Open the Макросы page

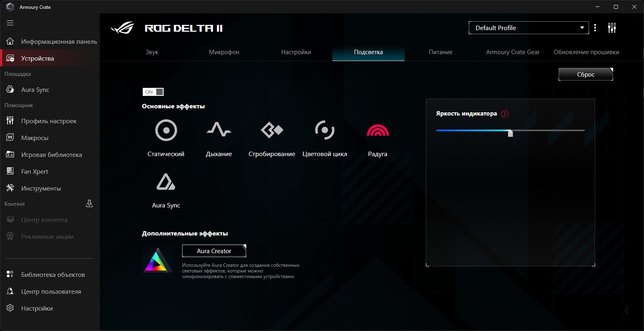coord(50,138)
